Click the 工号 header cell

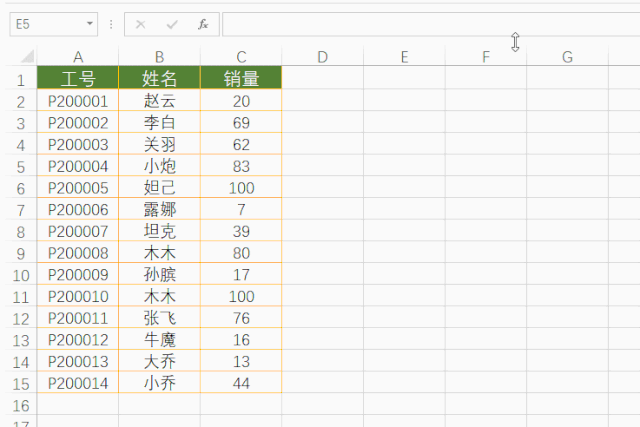(78, 78)
